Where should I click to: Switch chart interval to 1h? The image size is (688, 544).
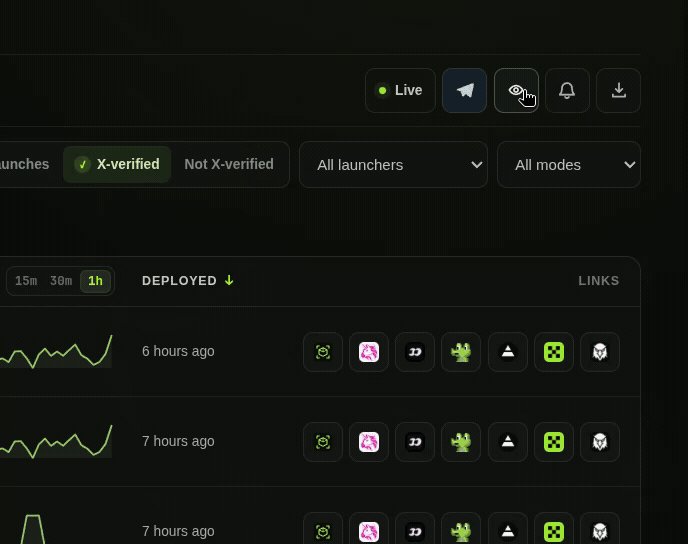click(x=95, y=281)
